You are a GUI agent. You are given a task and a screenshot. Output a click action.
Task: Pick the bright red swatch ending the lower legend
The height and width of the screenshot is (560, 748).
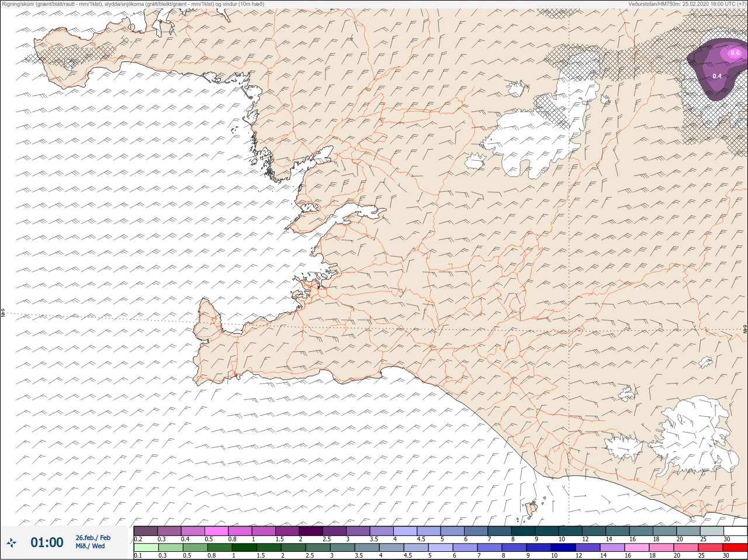point(735,548)
